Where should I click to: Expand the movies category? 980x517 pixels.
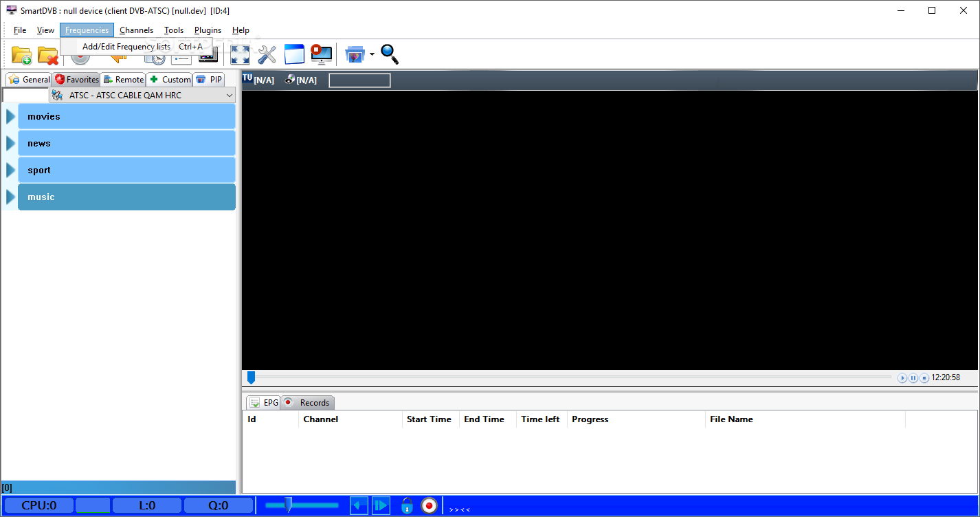coord(10,116)
